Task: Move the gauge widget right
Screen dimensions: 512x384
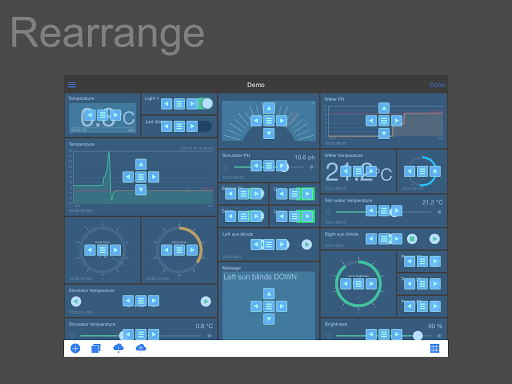Action: [282, 121]
